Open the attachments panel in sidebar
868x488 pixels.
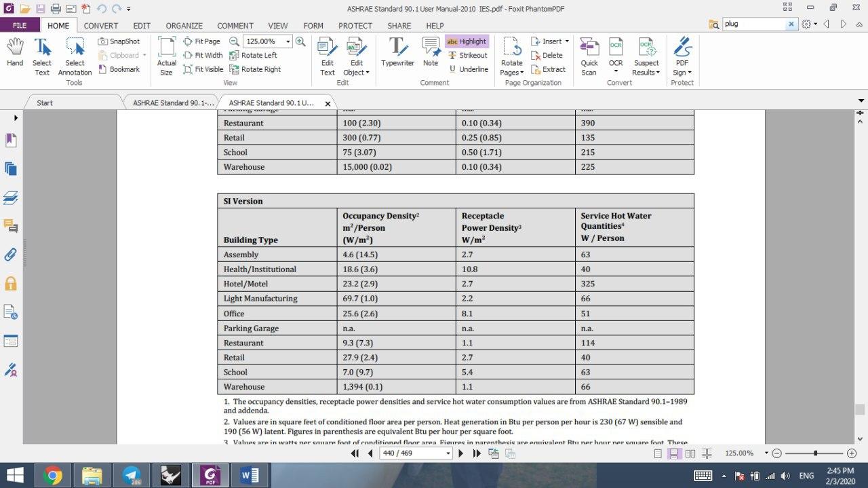(x=11, y=255)
